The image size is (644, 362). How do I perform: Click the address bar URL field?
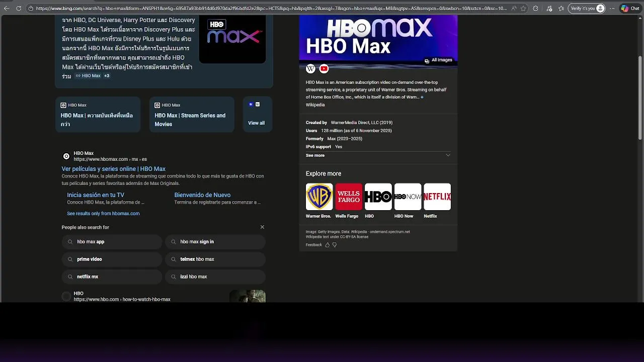[271, 9]
